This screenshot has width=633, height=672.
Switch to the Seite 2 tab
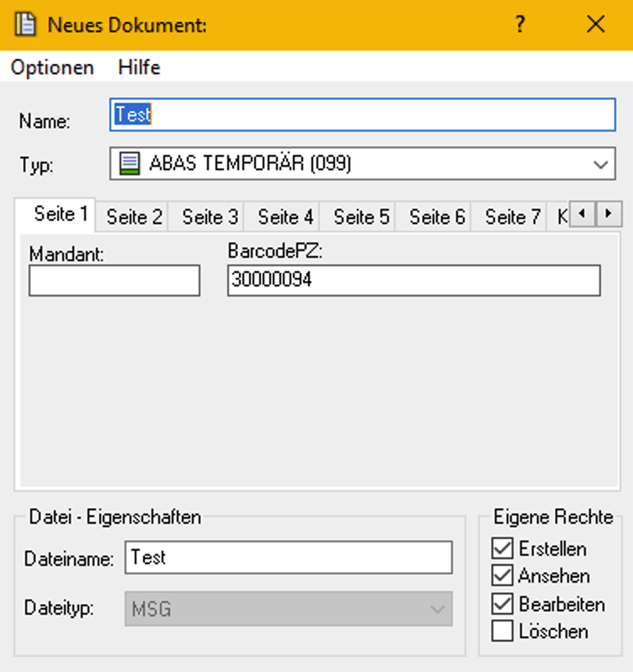point(134,217)
